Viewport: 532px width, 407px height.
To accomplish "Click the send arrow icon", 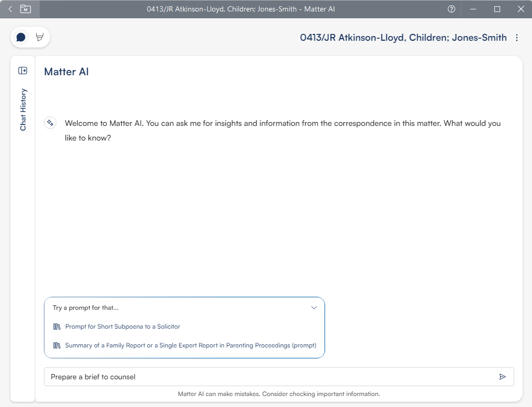I will 502,377.
